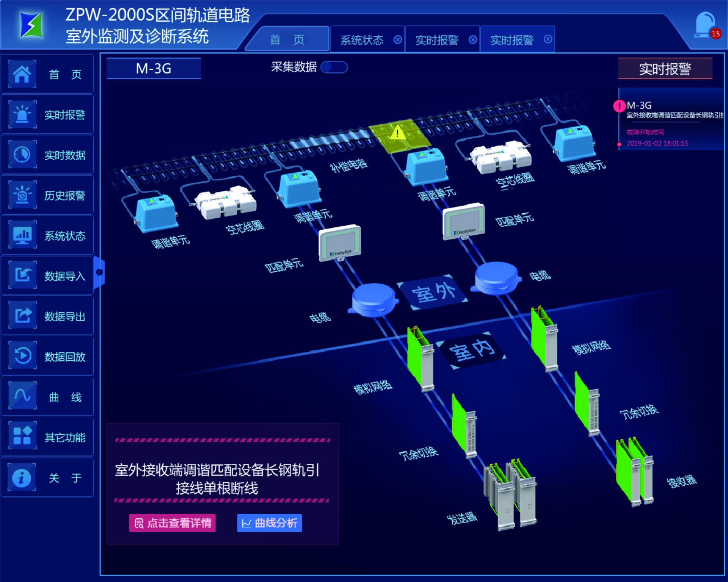Image resolution: width=728 pixels, height=582 pixels.
Task: Click the 历史报警 sidebar icon
Action: click(22, 195)
